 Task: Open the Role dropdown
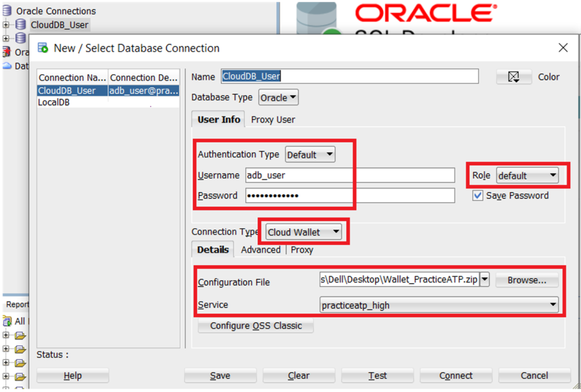[527, 175]
